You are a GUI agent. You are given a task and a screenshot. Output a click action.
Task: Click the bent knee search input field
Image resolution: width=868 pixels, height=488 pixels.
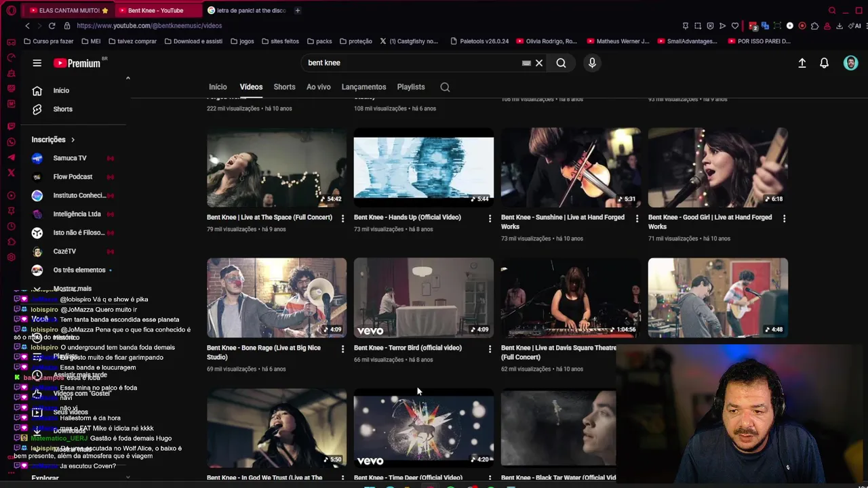[x=412, y=63]
